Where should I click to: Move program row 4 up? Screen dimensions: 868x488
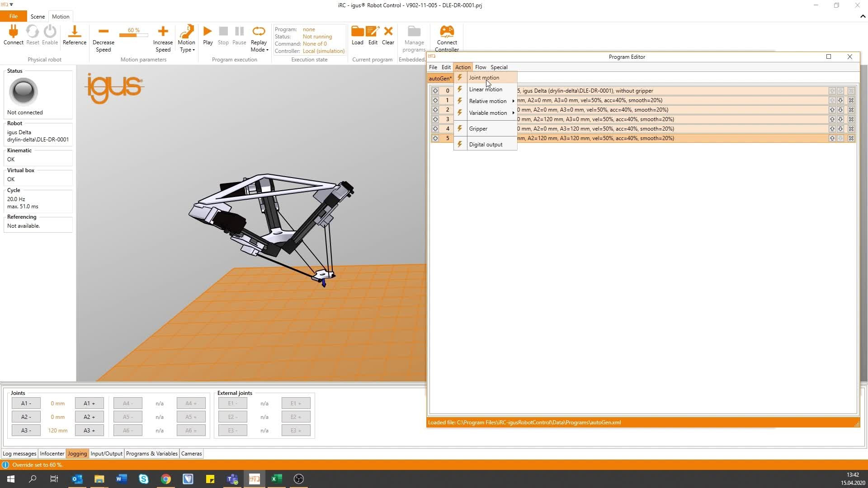(832, 129)
